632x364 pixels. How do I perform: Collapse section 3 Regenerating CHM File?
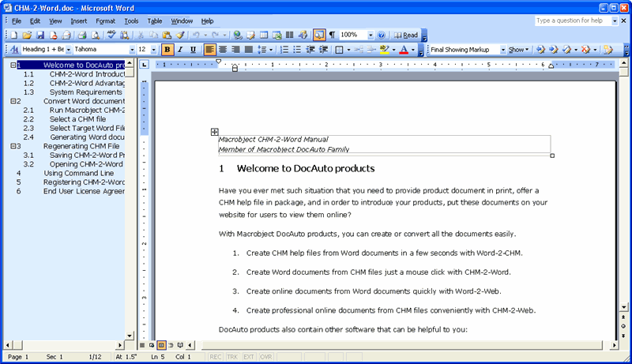[13, 146]
